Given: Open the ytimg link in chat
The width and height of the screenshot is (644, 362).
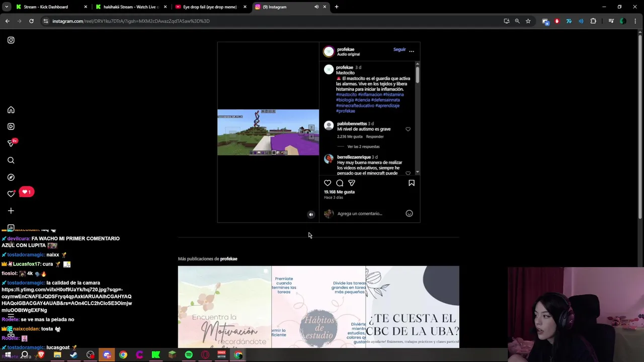Looking at the screenshot, I should (x=66, y=300).
